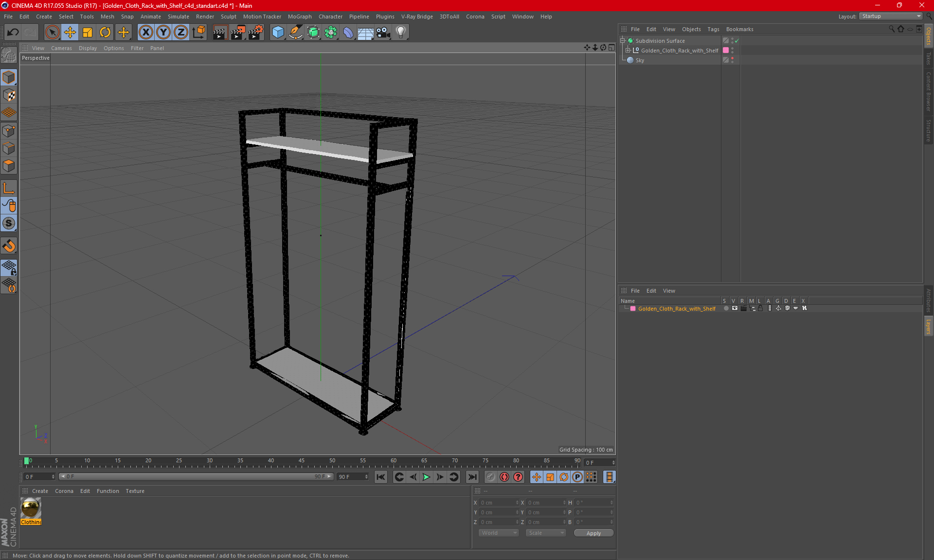Image resolution: width=934 pixels, height=560 pixels.
Task: Toggle Subdivision Surface enabled checkmark
Action: [x=737, y=41]
